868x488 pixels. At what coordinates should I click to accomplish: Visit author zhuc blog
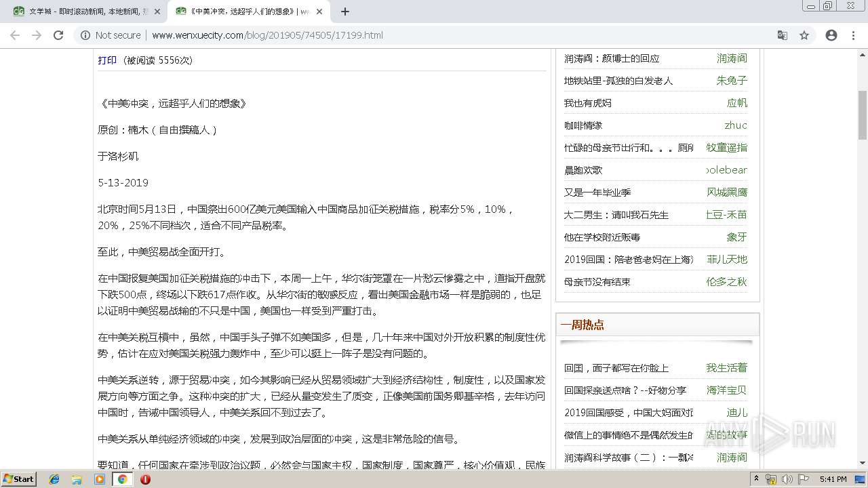[736, 125]
